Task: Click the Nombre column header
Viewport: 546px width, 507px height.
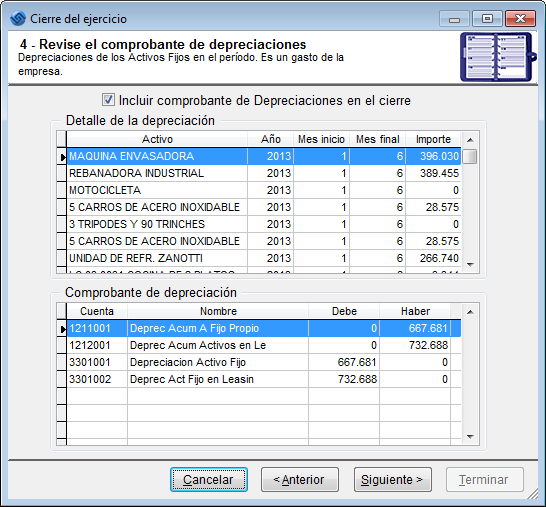Action: pos(218,311)
